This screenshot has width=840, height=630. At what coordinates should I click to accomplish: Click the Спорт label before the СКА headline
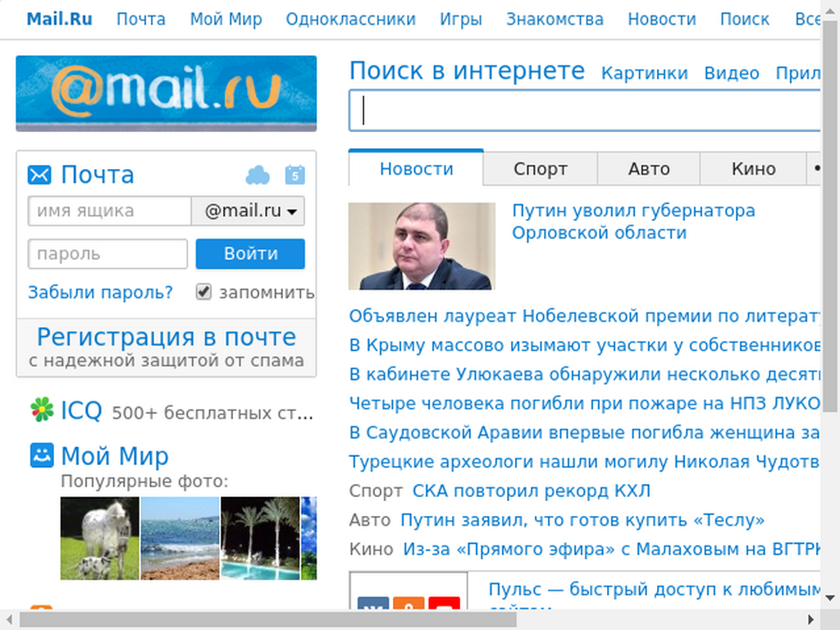[376, 491]
